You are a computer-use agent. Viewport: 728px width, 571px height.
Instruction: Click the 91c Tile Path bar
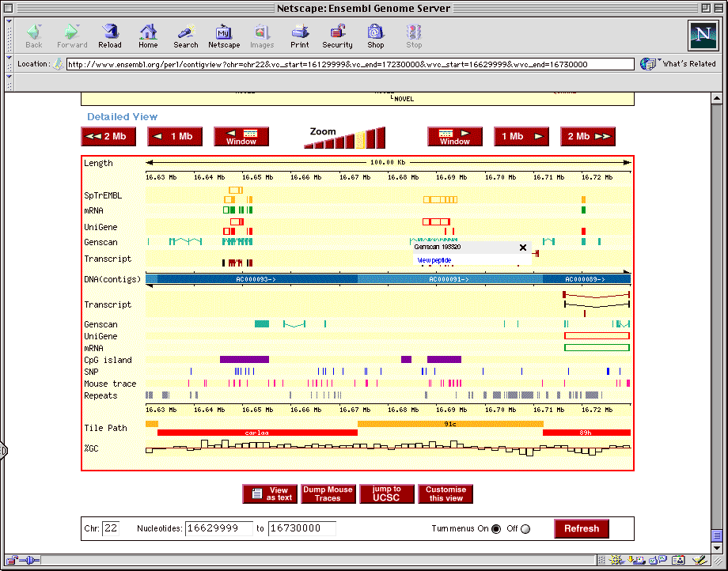pyautogui.click(x=450, y=424)
